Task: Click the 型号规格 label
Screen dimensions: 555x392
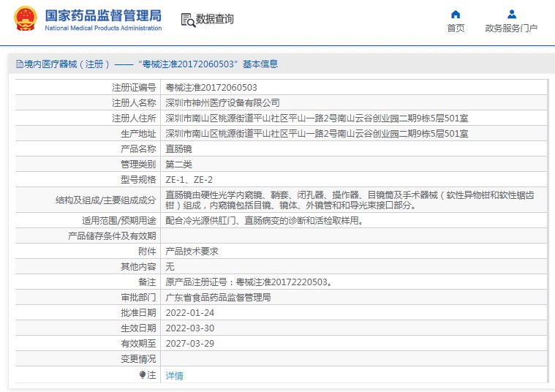Action: point(138,179)
